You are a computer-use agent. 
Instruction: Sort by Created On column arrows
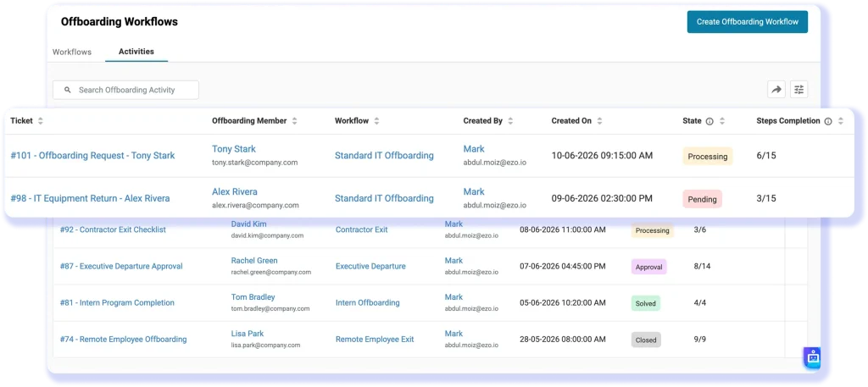point(599,121)
